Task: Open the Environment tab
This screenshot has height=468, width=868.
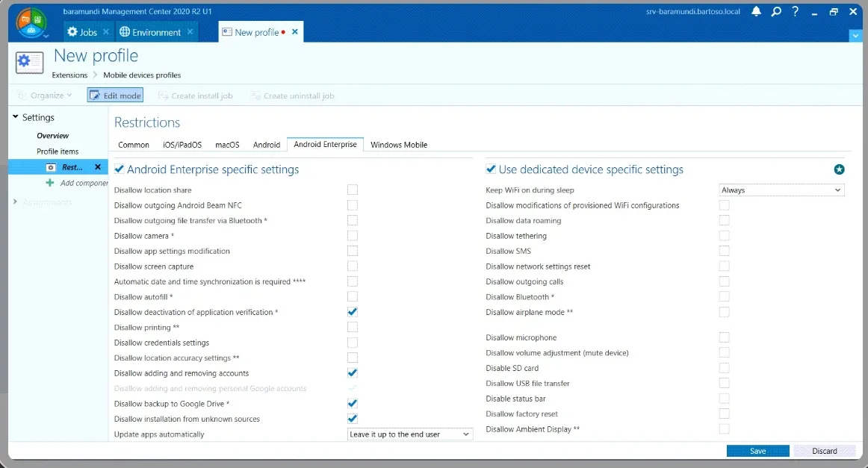Action: (156, 32)
